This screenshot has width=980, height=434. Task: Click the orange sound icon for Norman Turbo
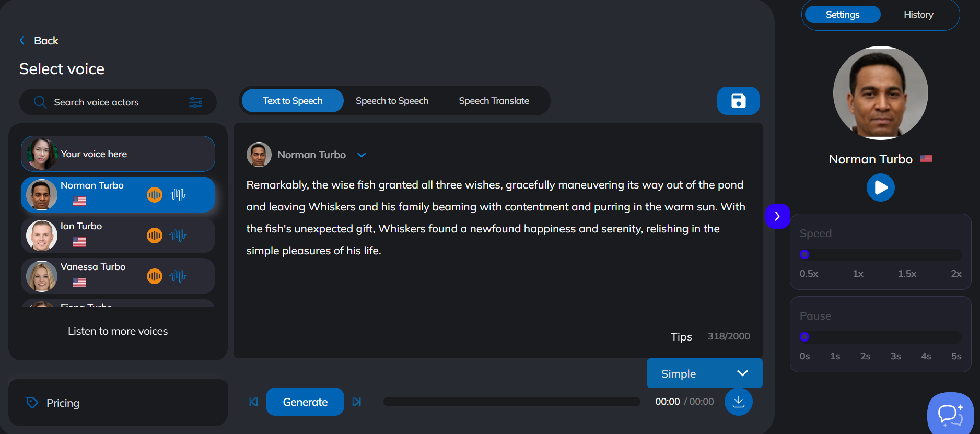(x=155, y=195)
